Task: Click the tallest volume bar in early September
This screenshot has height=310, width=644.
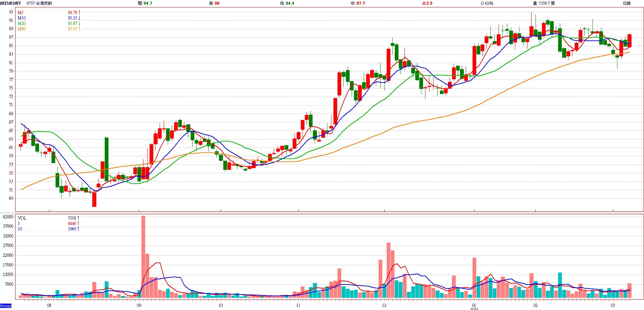Action: [x=143, y=257]
